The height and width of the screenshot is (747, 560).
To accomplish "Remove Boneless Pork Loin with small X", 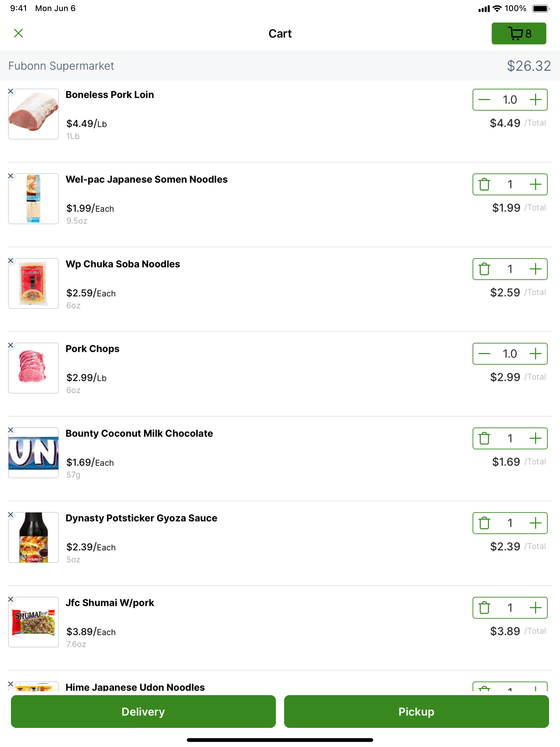I will coord(11,91).
